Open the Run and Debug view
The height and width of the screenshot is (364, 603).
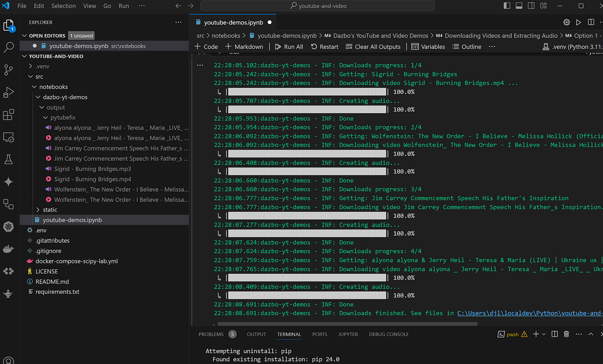[9, 92]
